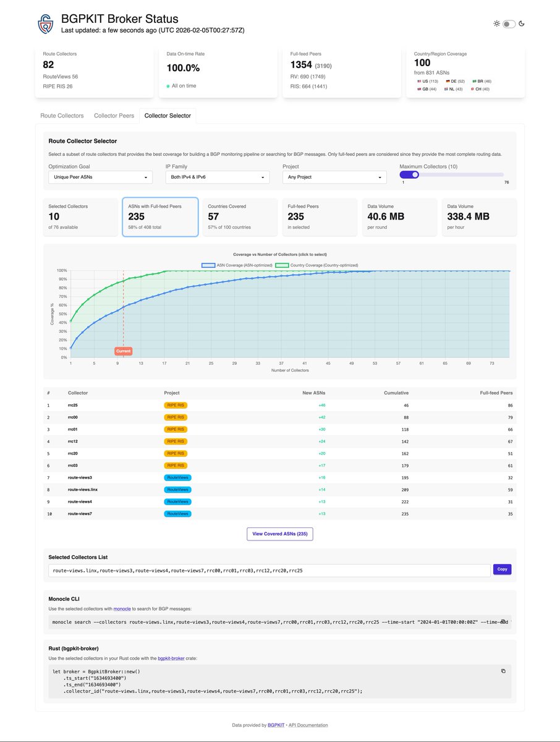Click the sun light-mode icon
Screen dimensions: 560x742
[x=496, y=23]
